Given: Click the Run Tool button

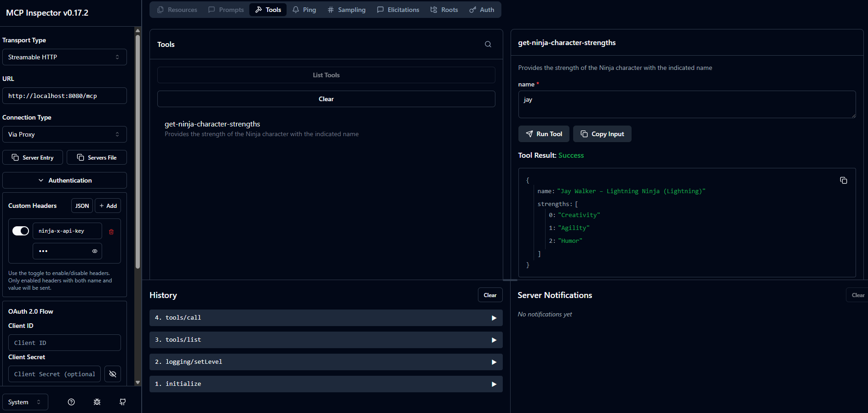Looking at the screenshot, I should (544, 134).
